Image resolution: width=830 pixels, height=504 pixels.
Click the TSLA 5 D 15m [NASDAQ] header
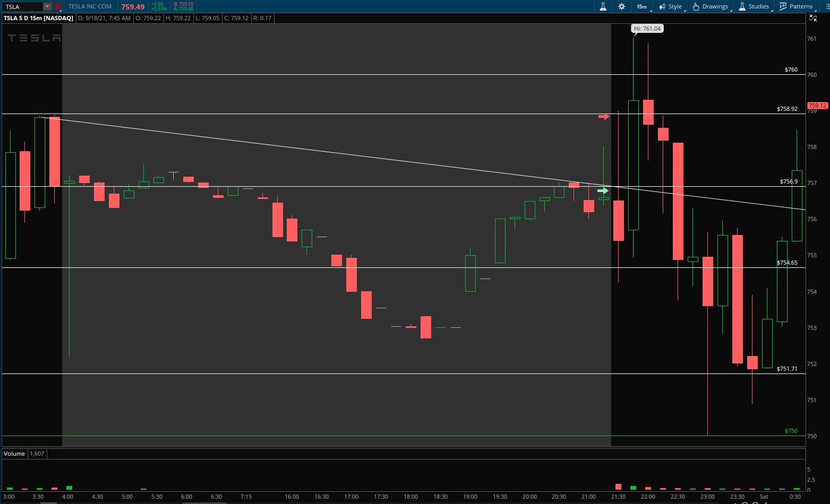tap(38, 18)
